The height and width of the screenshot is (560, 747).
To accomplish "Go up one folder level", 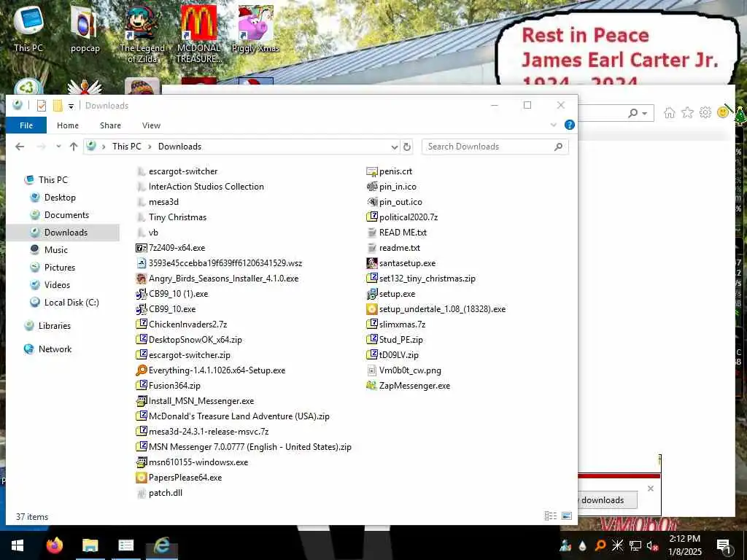I will click(x=74, y=147).
